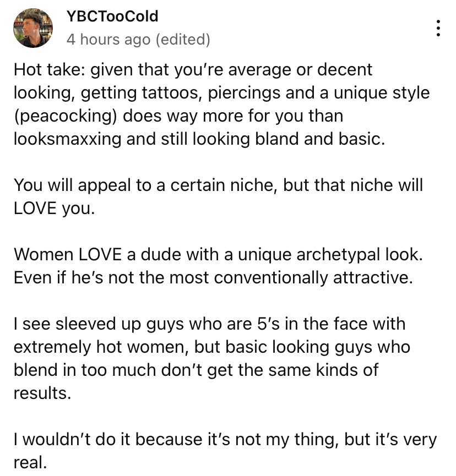This screenshot has height=476, width=456.
Task: Open YBCTooCold's profile avatar picture
Action: pos(33,28)
